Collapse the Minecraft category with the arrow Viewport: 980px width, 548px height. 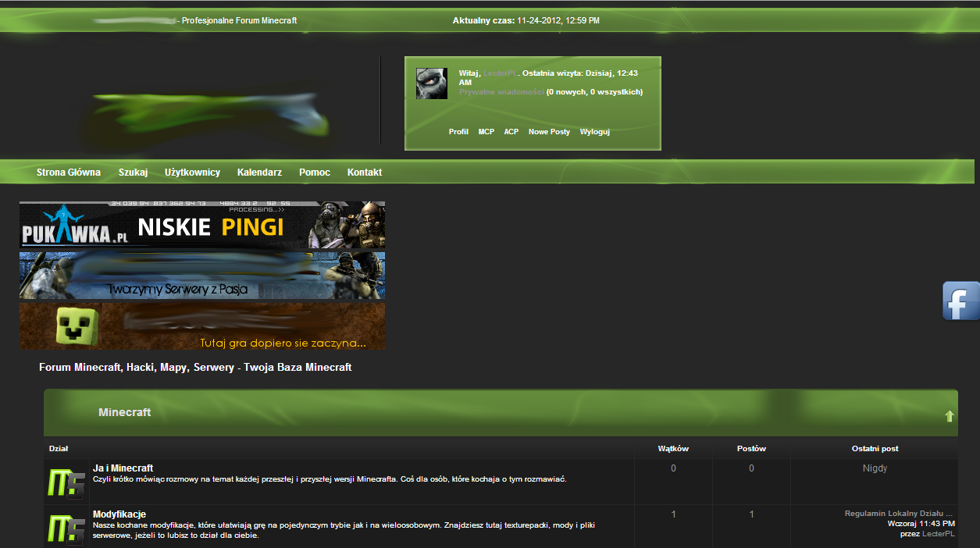[950, 416]
